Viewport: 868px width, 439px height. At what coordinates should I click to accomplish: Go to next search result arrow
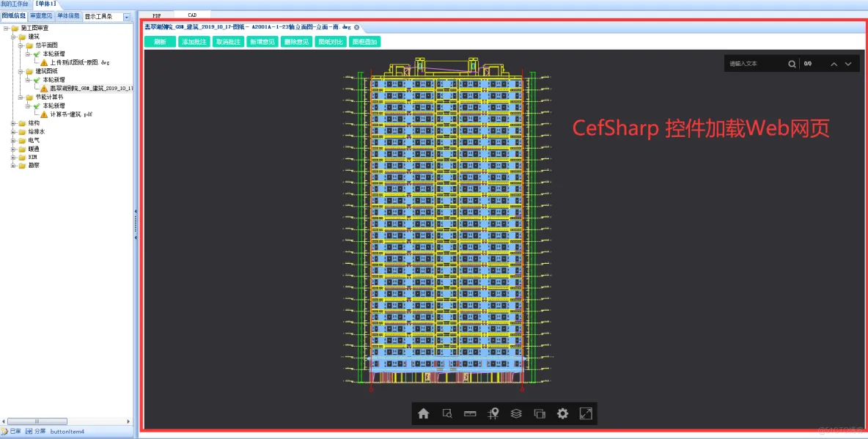[848, 64]
